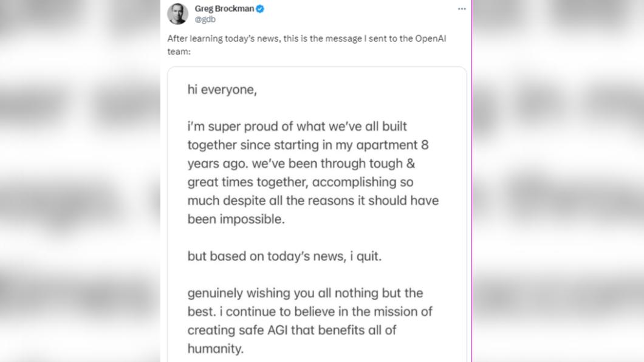Click the tweet text starting 'After learning today's news'
The width and height of the screenshot is (644, 362).
(x=306, y=45)
